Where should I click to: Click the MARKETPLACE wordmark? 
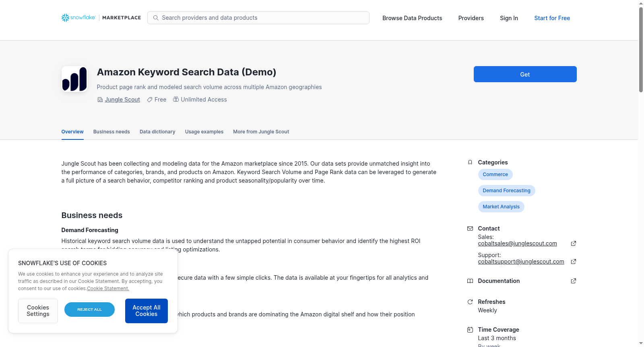pyautogui.click(x=122, y=18)
